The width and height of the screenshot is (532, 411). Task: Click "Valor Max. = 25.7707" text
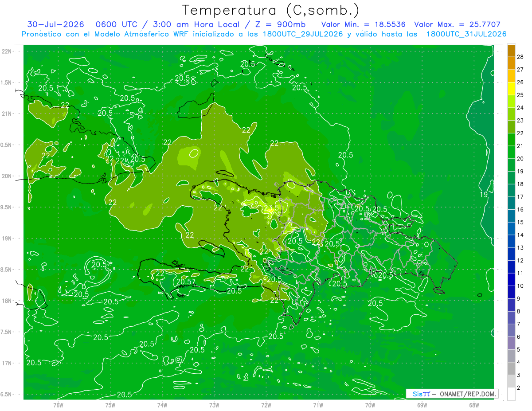coord(458,24)
